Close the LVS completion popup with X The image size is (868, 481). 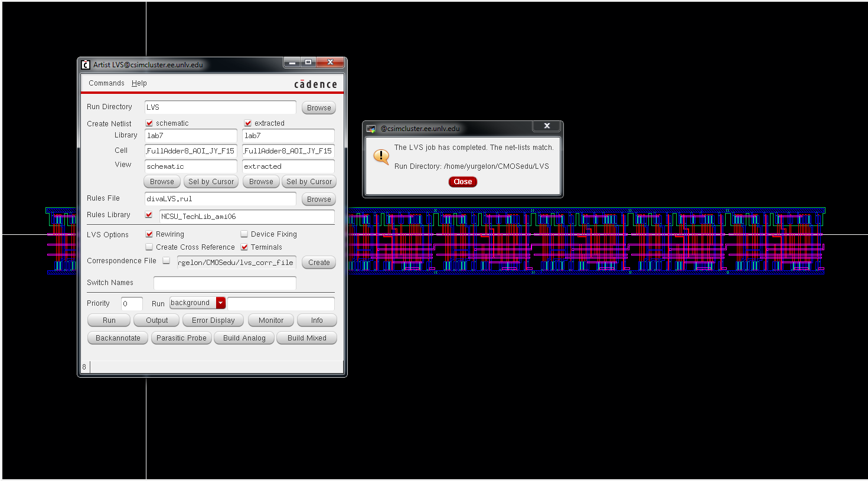[x=547, y=126]
